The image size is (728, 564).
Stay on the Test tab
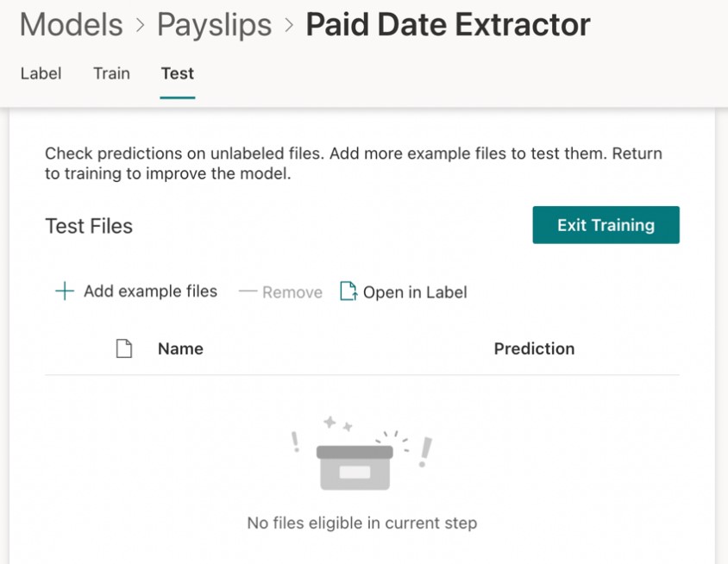[x=177, y=73]
